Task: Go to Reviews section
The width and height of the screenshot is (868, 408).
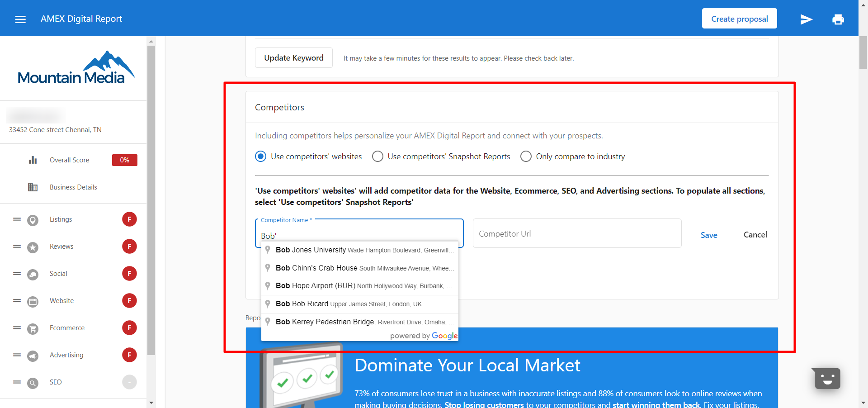Action: (x=61, y=247)
